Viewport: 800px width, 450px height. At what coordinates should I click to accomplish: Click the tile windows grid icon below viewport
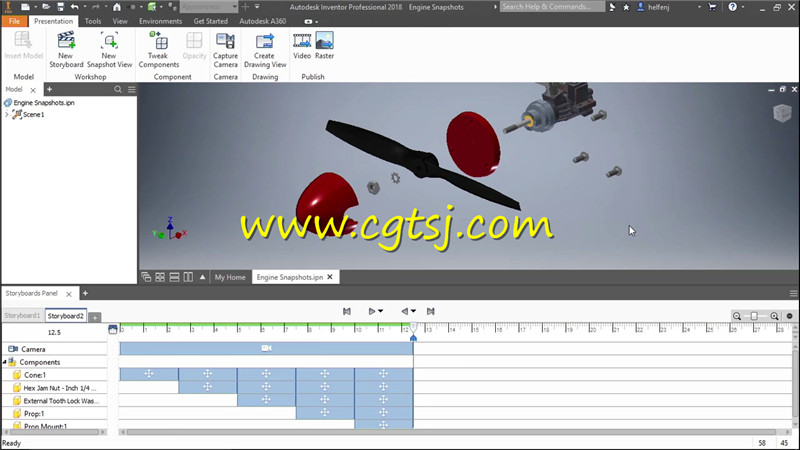[160, 277]
